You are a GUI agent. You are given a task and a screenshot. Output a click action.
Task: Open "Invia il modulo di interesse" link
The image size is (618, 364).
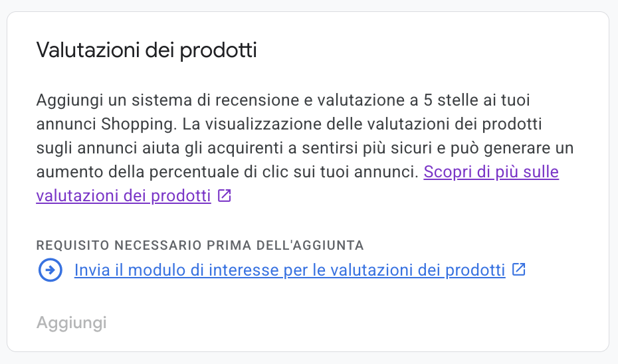click(x=289, y=270)
